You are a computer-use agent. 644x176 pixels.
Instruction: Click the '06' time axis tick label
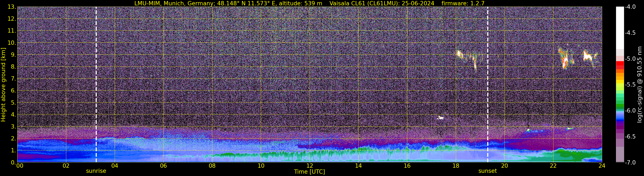pyautogui.click(x=163, y=166)
